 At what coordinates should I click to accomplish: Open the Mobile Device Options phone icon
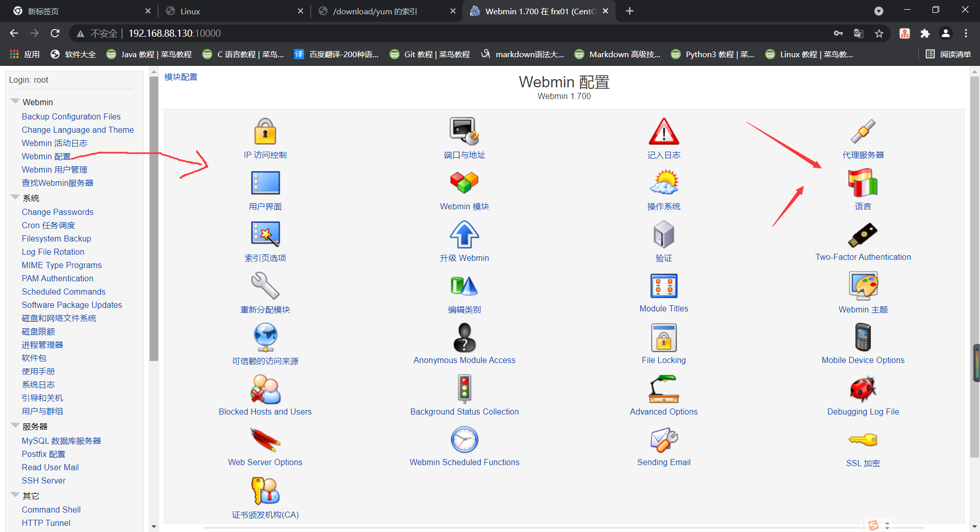point(863,337)
